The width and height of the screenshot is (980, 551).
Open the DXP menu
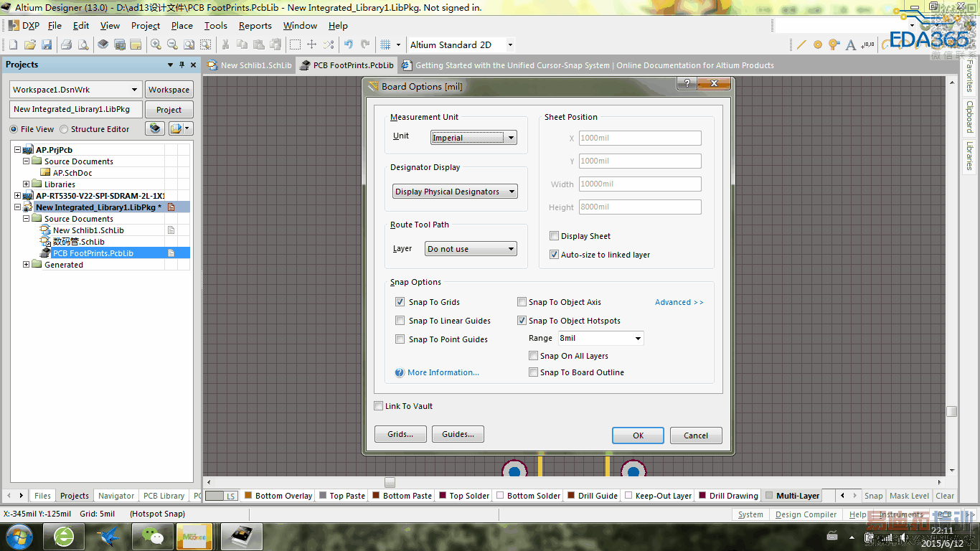click(x=24, y=26)
